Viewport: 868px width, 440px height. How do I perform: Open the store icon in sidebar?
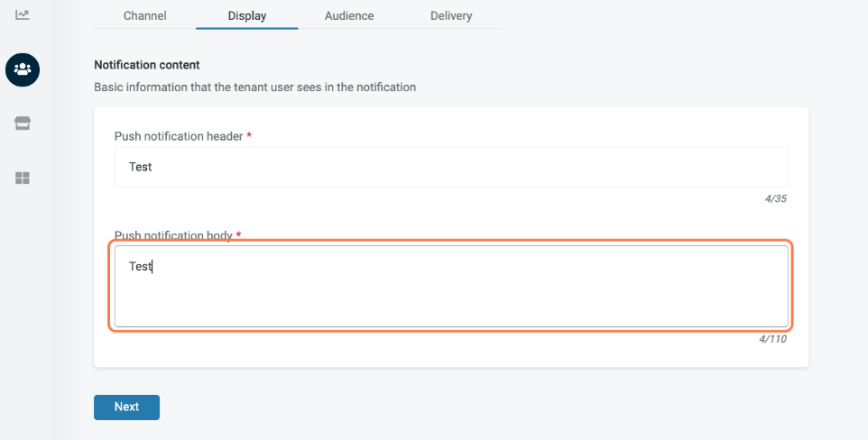[23, 124]
